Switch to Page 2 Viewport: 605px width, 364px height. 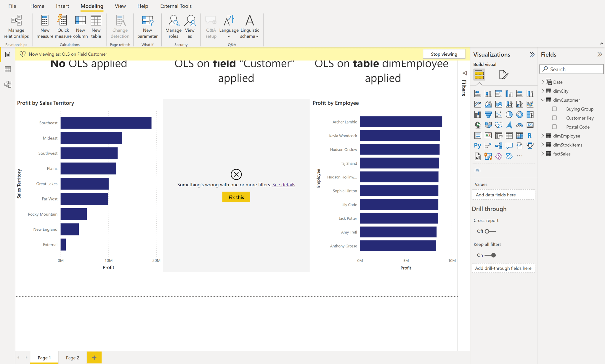[x=72, y=357]
